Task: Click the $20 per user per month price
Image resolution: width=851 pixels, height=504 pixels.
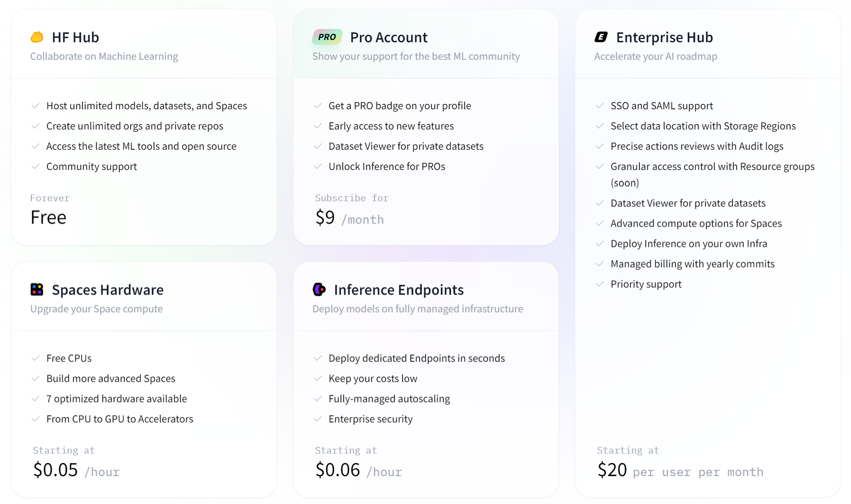Action: (680, 471)
